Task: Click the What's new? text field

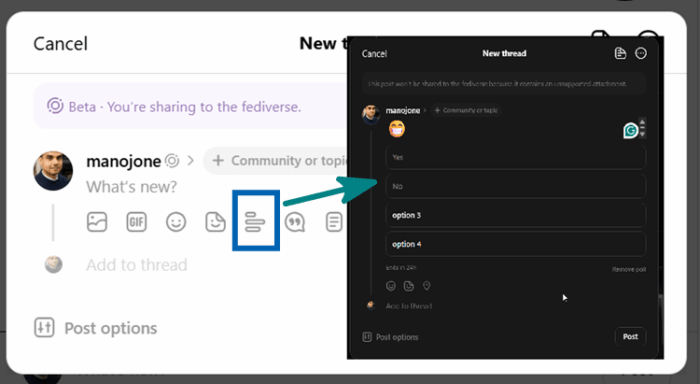Action: tap(132, 187)
